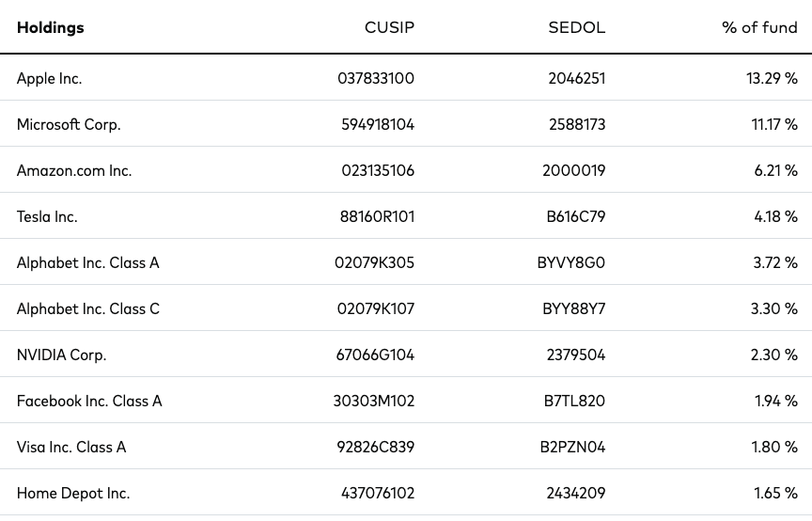Select the NVIDIA Corp. holding
The image size is (812, 521).
click(x=62, y=355)
